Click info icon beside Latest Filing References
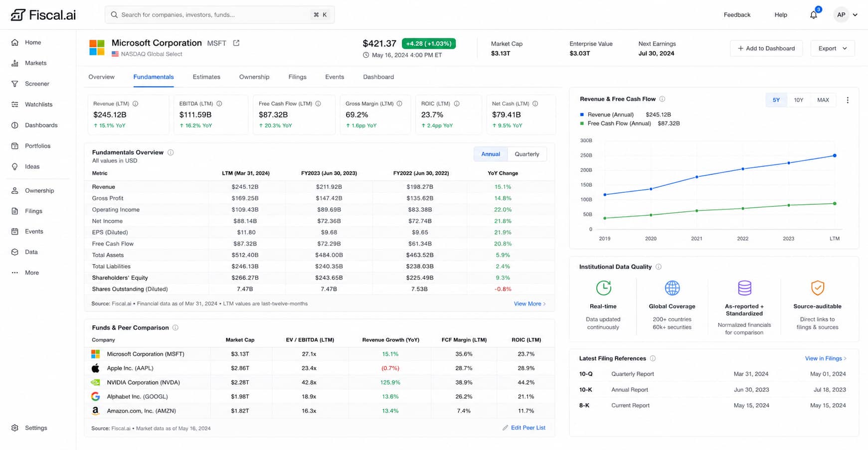Image resolution: width=868 pixels, height=450 pixels. tap(653, 358)
